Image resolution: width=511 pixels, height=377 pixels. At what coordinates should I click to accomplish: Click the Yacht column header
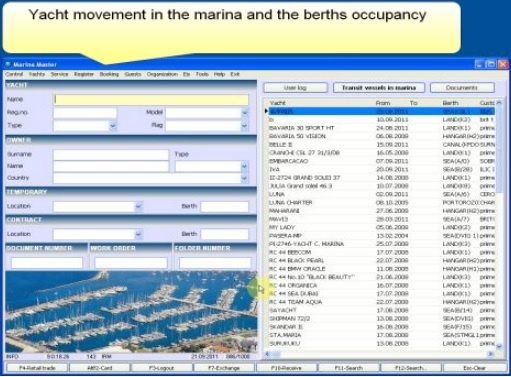coord(278,103)
